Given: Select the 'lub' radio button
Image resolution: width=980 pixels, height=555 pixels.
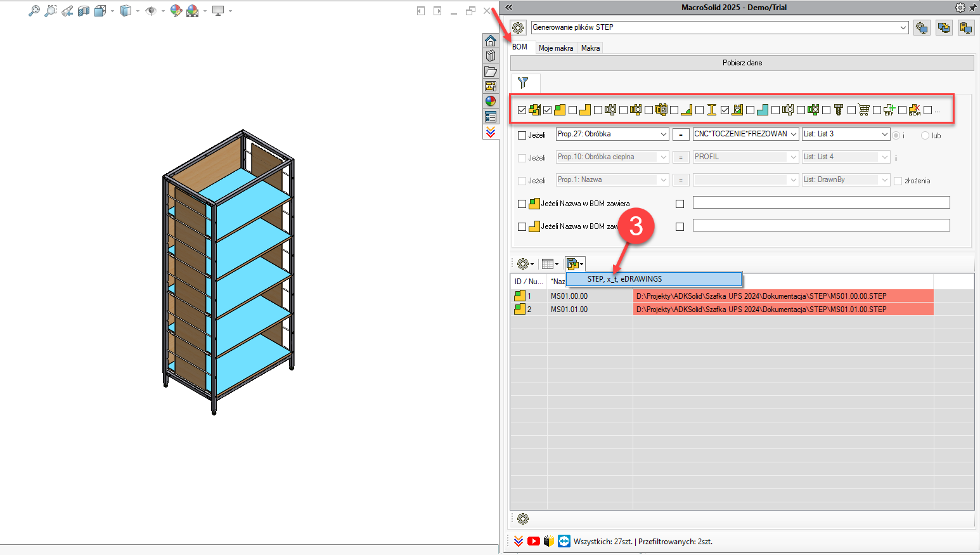Looking at the screenshot, I should click(x=925, y=135).
